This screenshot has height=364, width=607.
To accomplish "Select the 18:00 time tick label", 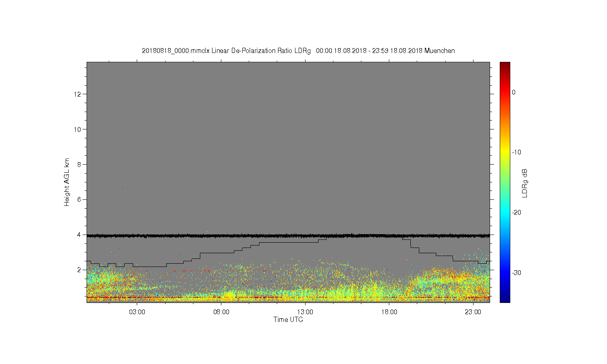I will click(x=389, y=312).
